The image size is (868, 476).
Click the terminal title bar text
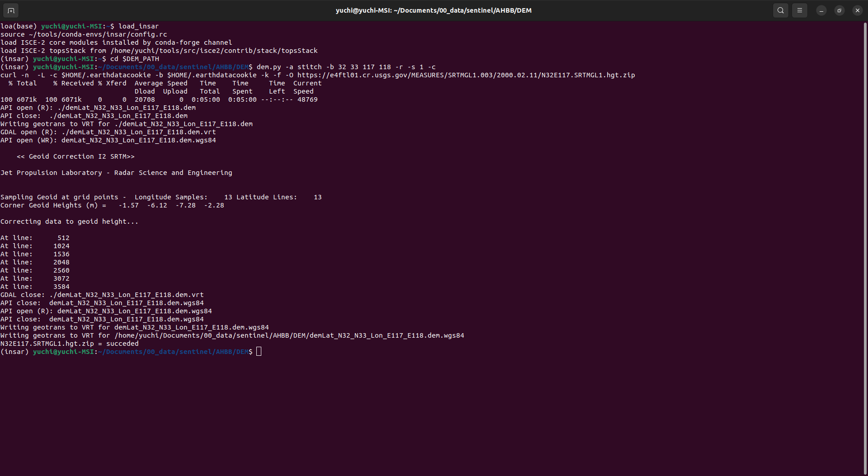click(434, 10)
